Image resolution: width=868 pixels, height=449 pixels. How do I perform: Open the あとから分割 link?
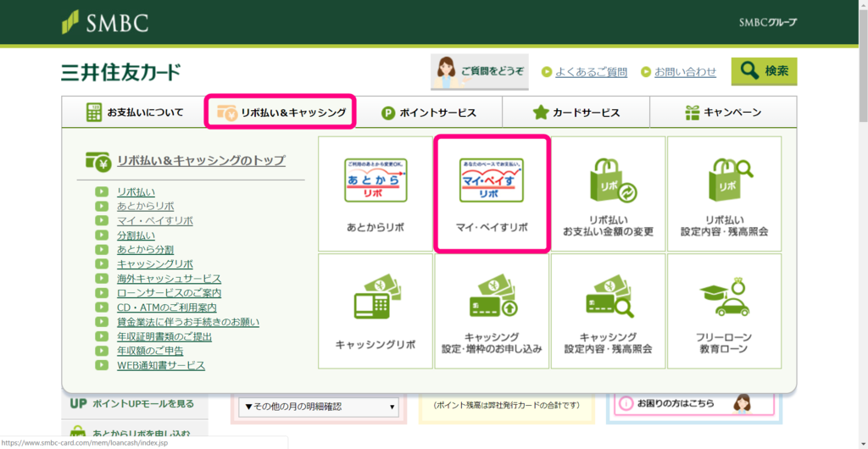click(146, 249)
